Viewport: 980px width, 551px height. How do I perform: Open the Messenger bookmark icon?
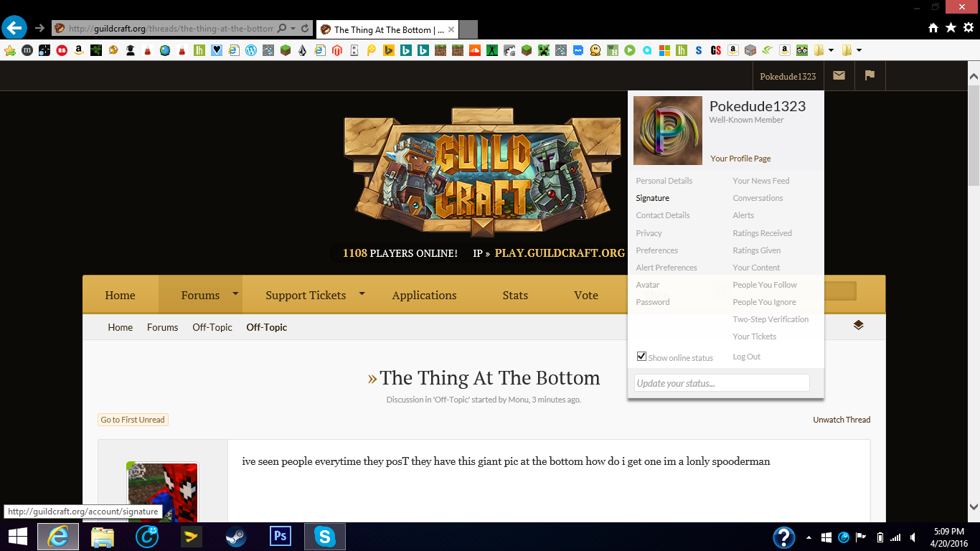[x=578, y=50]
